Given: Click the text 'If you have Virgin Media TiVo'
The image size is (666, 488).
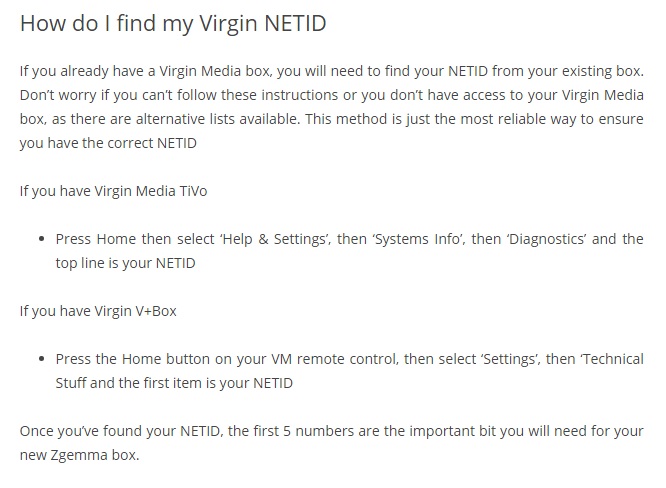Looking at the screenshot, I should (x=113, y=191).
